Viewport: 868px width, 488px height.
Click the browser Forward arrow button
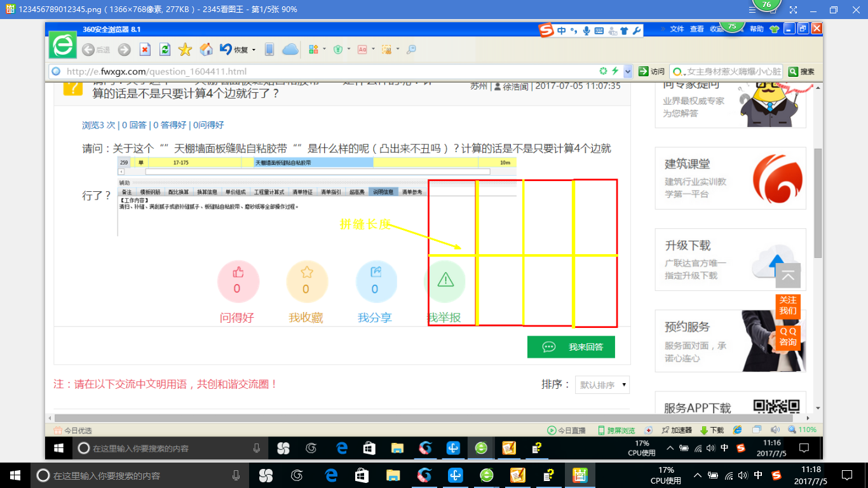(x=125, y=50)
